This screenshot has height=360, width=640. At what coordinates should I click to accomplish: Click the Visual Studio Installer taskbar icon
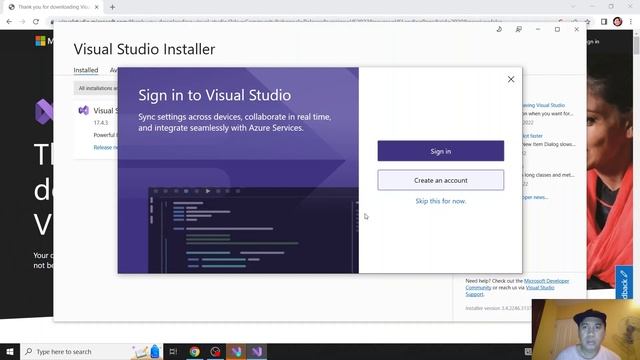pos(236,351)
